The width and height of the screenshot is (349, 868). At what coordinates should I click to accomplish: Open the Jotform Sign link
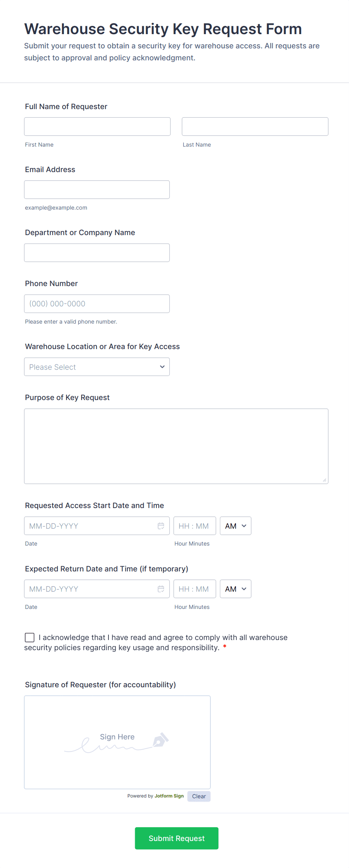[x=169, y=796]
